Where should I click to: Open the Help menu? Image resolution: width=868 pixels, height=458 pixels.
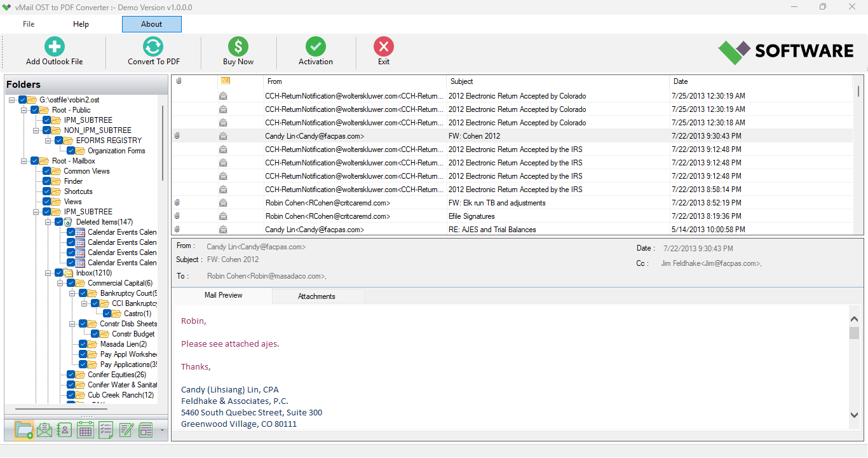(x=81, y=24)
